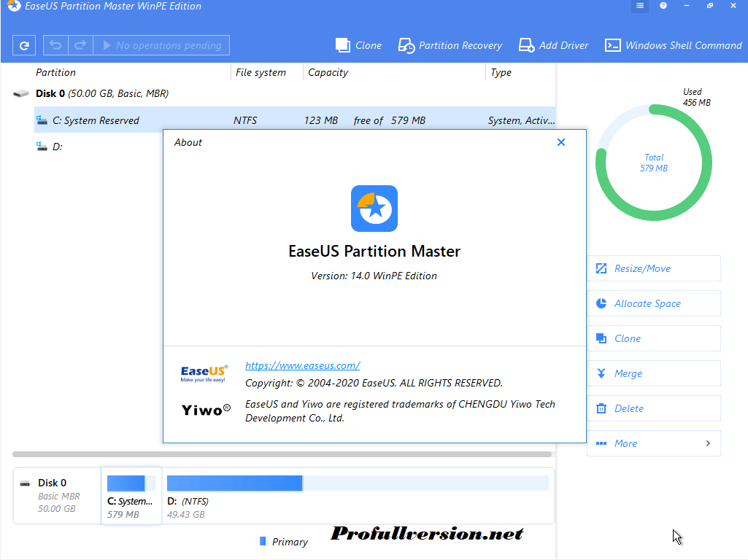Select Resize/Move in the right panel

point(653,268)
